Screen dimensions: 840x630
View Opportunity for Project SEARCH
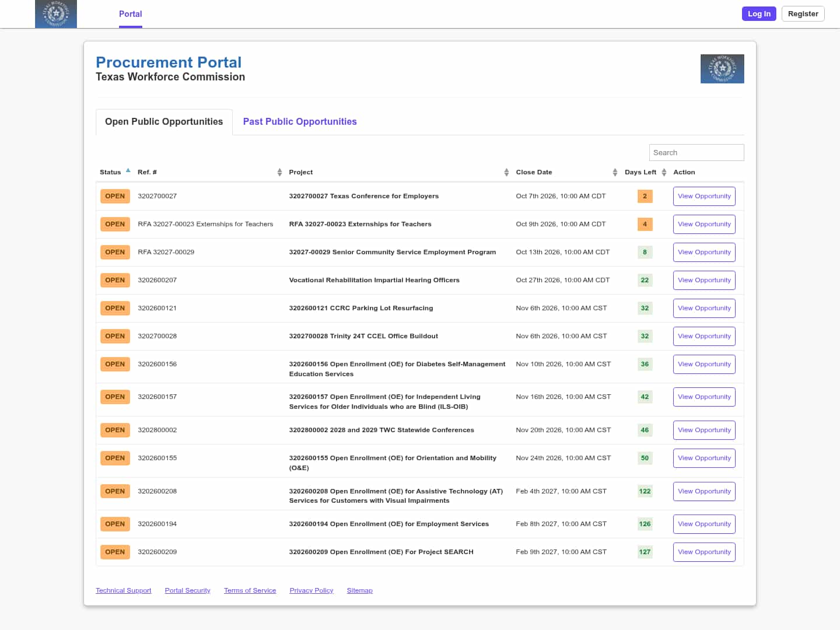(704, 552)
